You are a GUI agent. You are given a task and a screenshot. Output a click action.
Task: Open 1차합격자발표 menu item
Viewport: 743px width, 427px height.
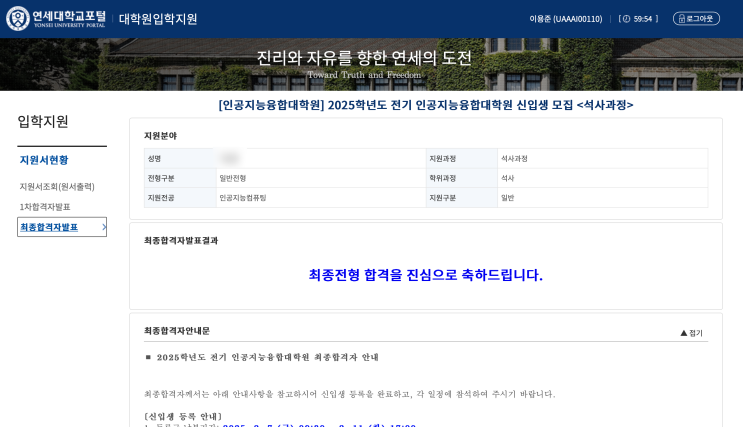(x=45, y=207)
